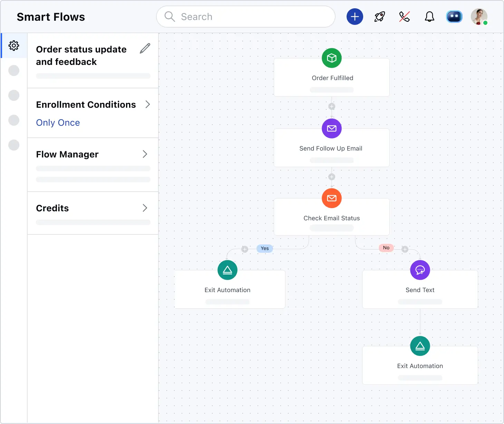Click the Send Follow Up Email icon
This screenshot has height=424, width=504.
tap(332, 128)
